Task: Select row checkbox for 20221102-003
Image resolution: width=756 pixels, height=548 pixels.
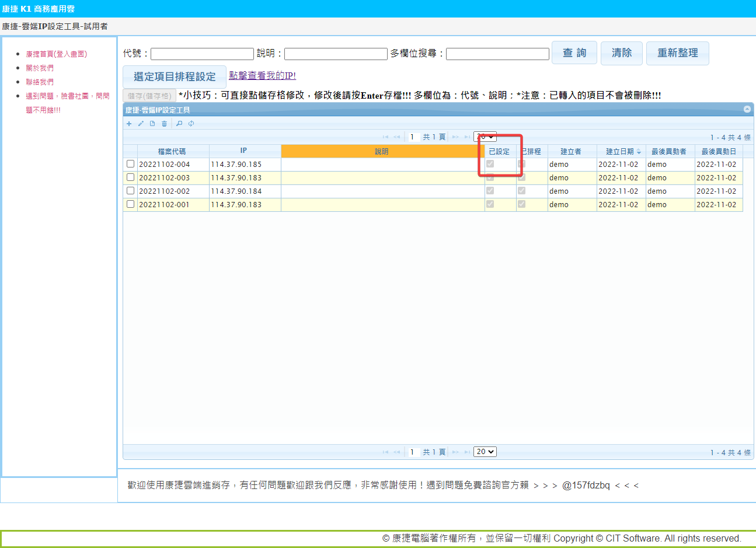Action: point(130,177)
